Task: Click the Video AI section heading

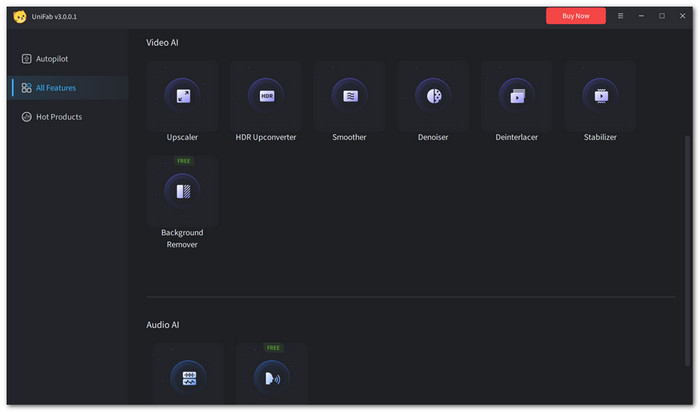Action: click(162, 42)
